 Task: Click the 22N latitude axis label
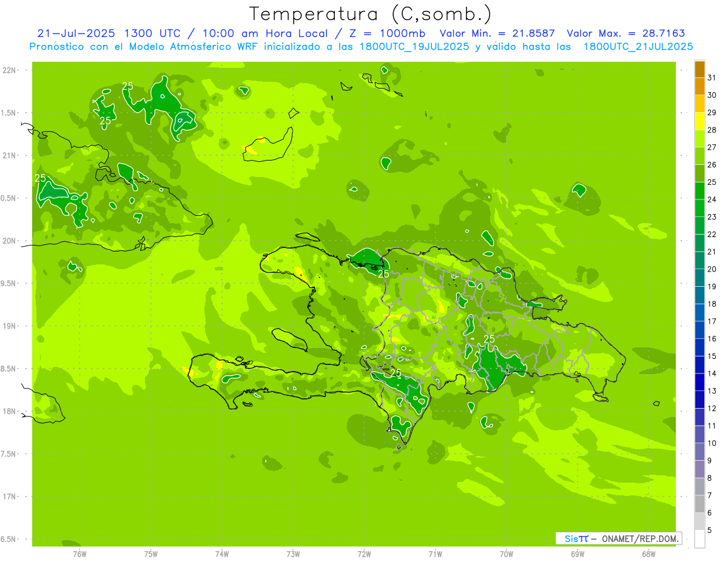click(10, 70)
